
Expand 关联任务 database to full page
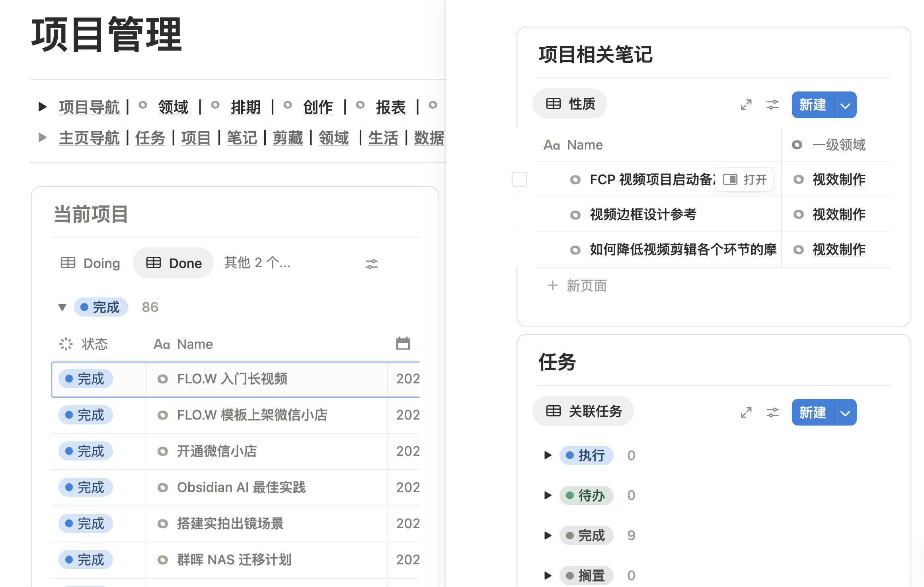pyautogui.click(x=746, y=412)
